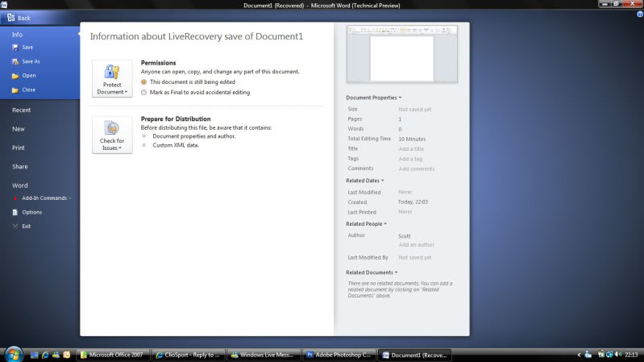This screenshot has width=644, height=362.
Task: Switch to ClioSport browser taskbar window
Action: 188,355
